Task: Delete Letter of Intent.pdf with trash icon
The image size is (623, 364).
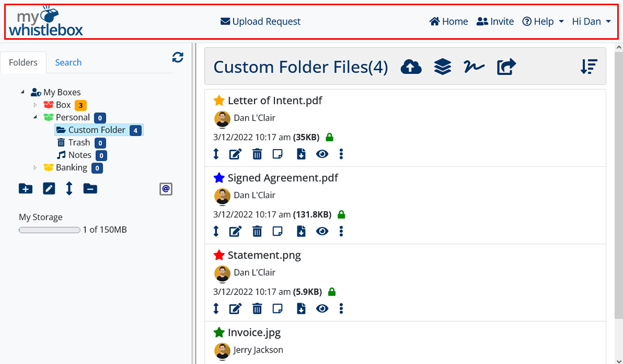Action: click(x=257, y=154)
